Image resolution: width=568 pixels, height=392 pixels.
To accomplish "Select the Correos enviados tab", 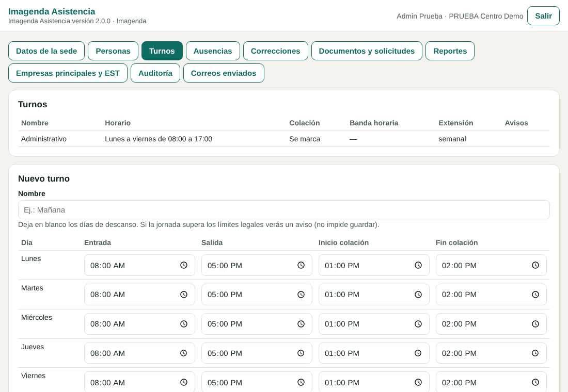I will 224,73.
